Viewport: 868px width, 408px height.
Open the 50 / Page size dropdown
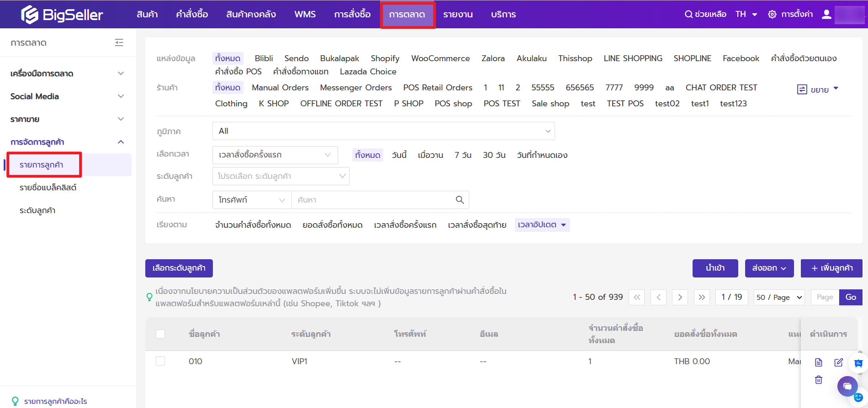coord(779,297)
